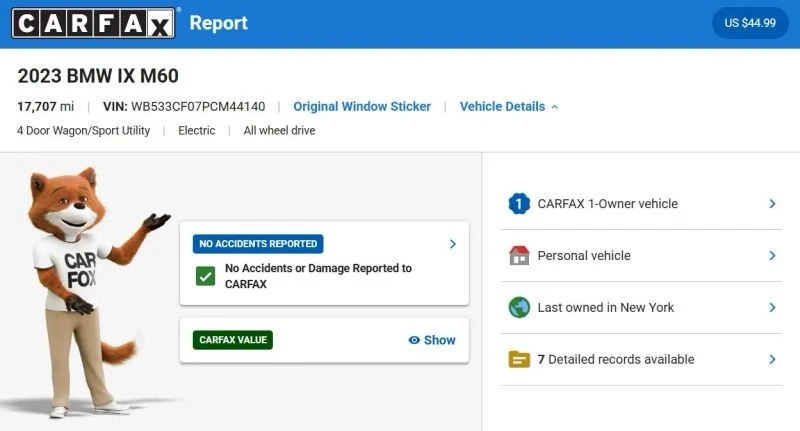The height and width of the screenshot is (431, 800).
Task: Click the Personal vehicle house icon
Action: click(x=519, y=256)
